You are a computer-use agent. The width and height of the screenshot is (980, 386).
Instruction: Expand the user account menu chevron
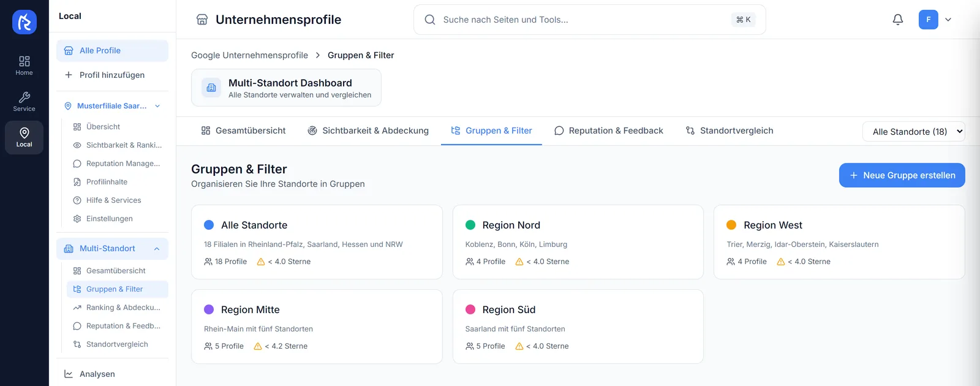pos(948,20)
